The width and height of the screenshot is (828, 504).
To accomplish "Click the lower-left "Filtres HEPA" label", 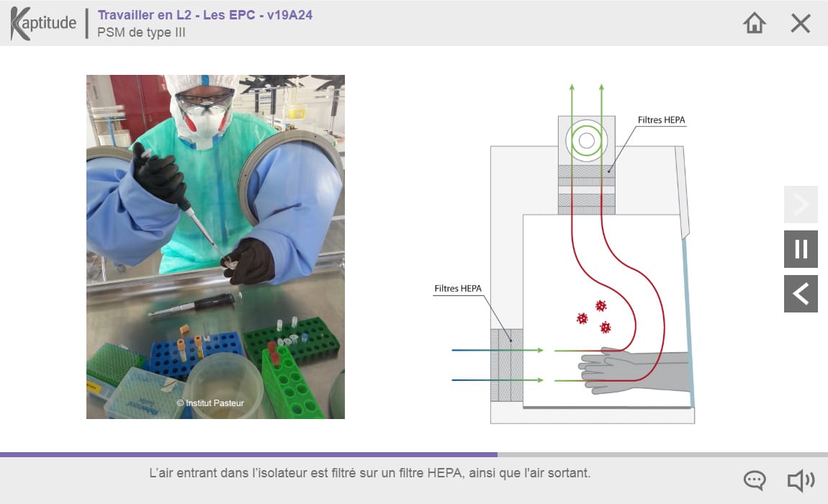I will (x=458, y=289).
